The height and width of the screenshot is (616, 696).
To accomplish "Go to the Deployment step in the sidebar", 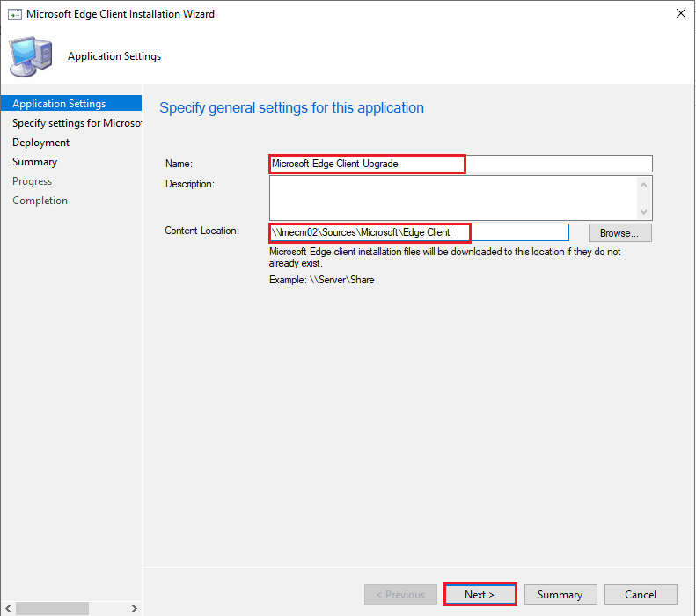I will (x=41, y=143).
